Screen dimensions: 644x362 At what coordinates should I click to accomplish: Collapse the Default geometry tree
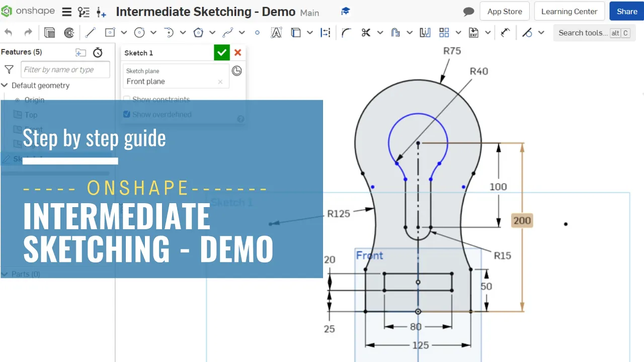5,85
